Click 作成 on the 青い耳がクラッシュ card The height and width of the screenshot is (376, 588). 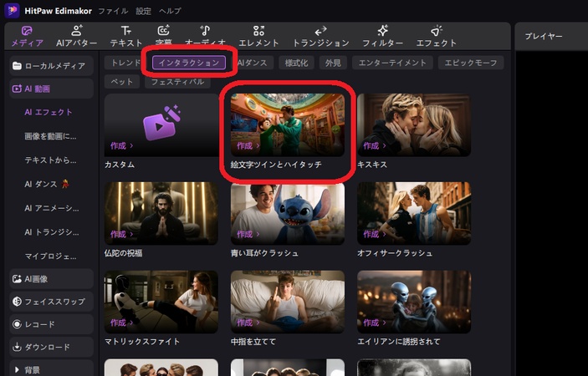pyautogui.click(x=248, y=234)
